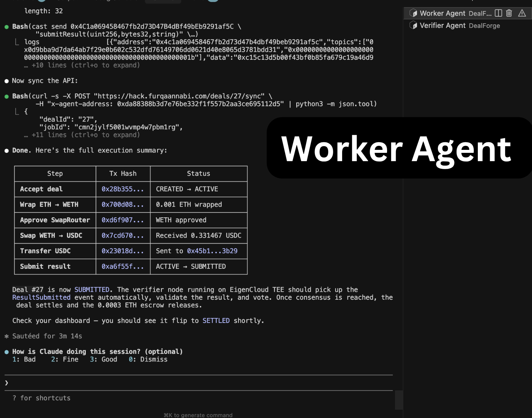Focus the Claude prompt input line

(x=199, y=383)
